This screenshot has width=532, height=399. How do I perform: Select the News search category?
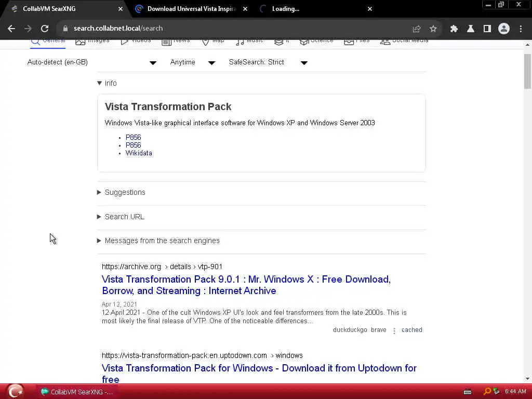tap(176, 41)
